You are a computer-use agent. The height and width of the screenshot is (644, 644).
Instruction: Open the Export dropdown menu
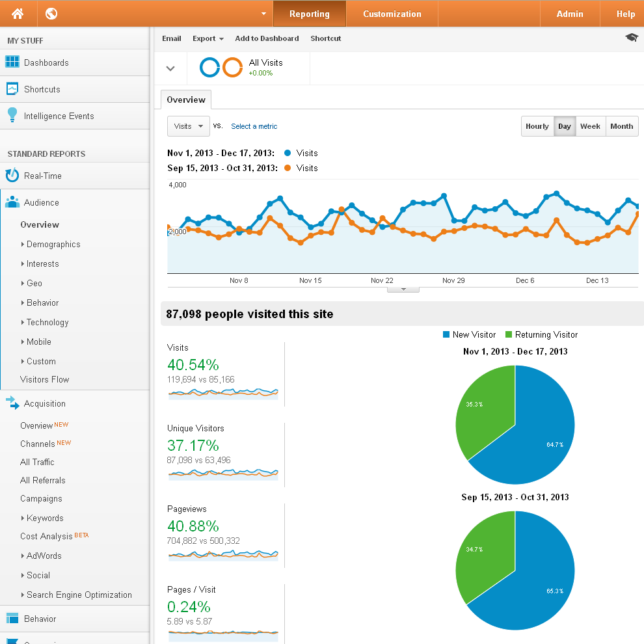208,38
